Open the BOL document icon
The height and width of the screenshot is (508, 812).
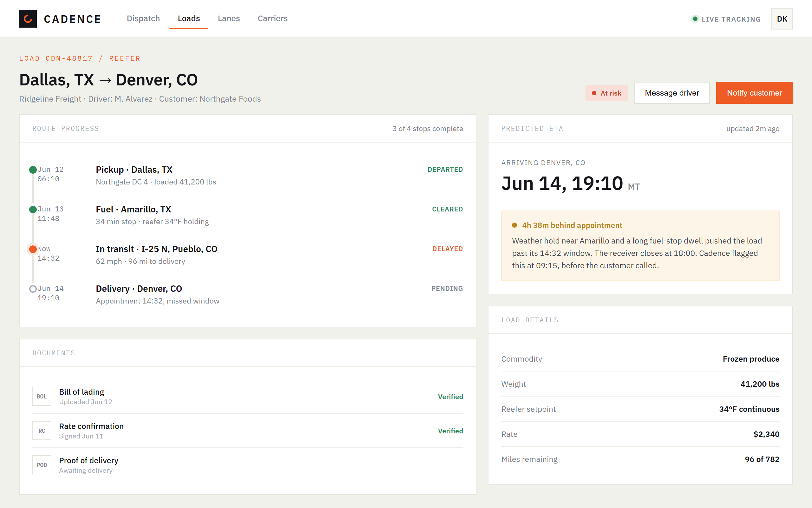point(42,397)
